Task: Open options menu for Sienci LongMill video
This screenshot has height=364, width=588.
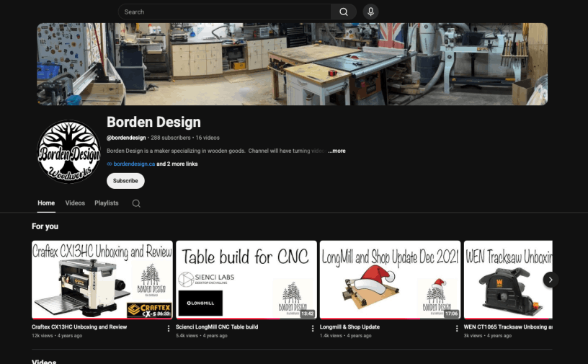Action: tap(313, 329)
